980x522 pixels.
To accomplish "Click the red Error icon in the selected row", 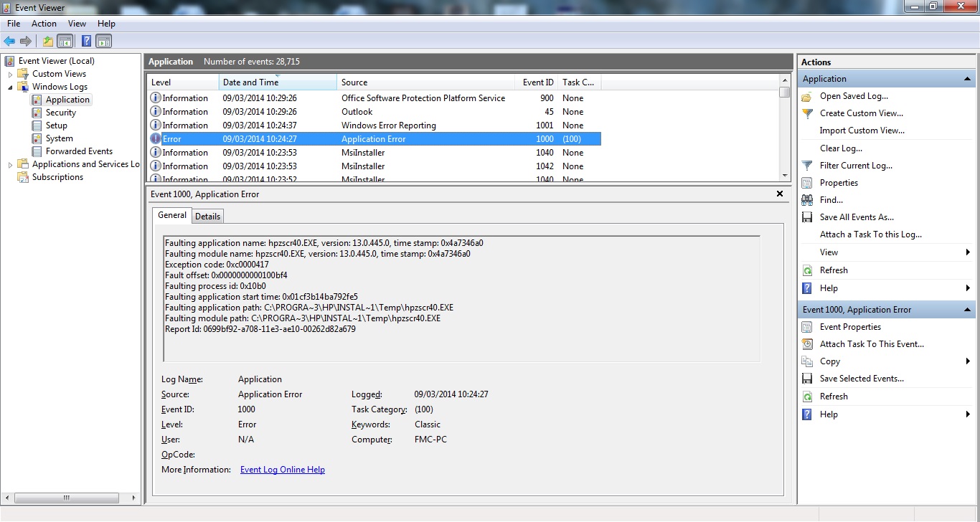I will tap(156, 139).
